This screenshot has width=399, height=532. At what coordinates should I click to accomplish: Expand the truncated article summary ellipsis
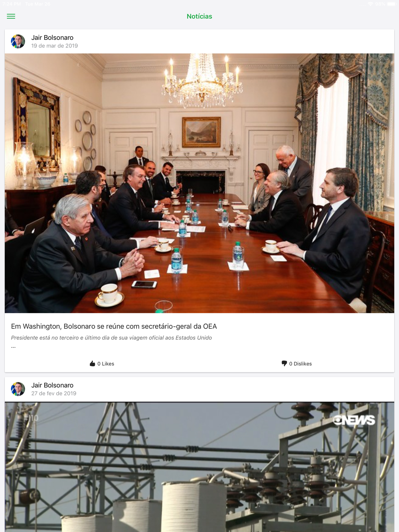click(x=14, y=346)
